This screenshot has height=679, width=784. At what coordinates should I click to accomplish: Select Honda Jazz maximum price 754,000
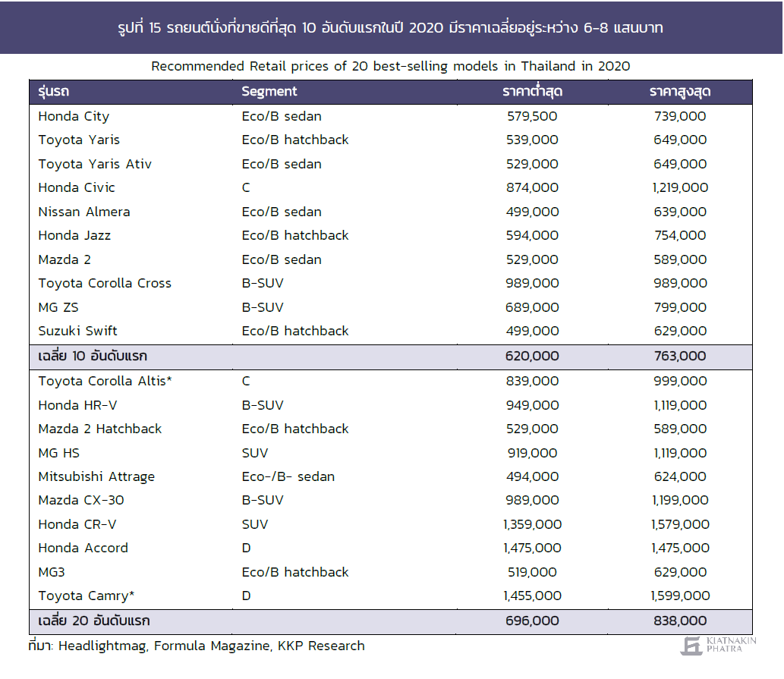(680, 235)
